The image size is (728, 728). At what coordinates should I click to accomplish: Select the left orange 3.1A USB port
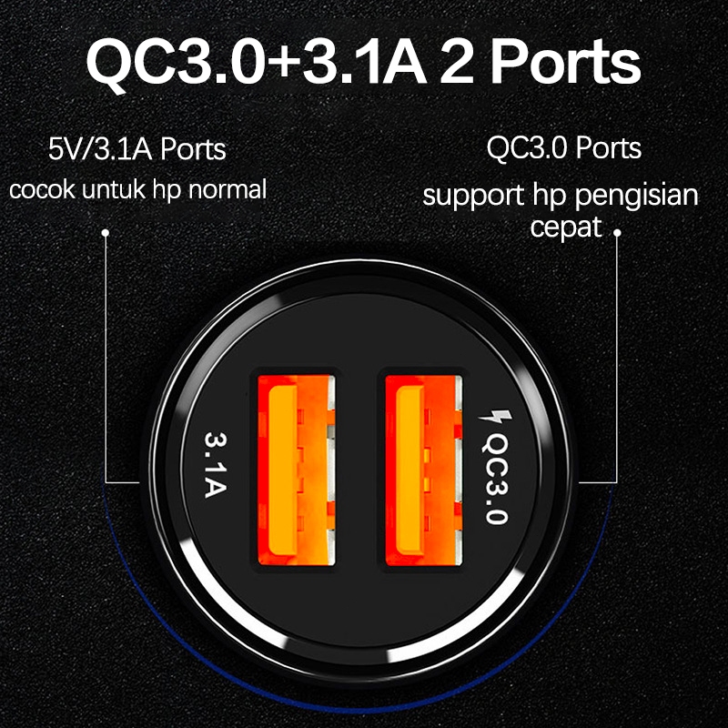[x=297, y=470]
